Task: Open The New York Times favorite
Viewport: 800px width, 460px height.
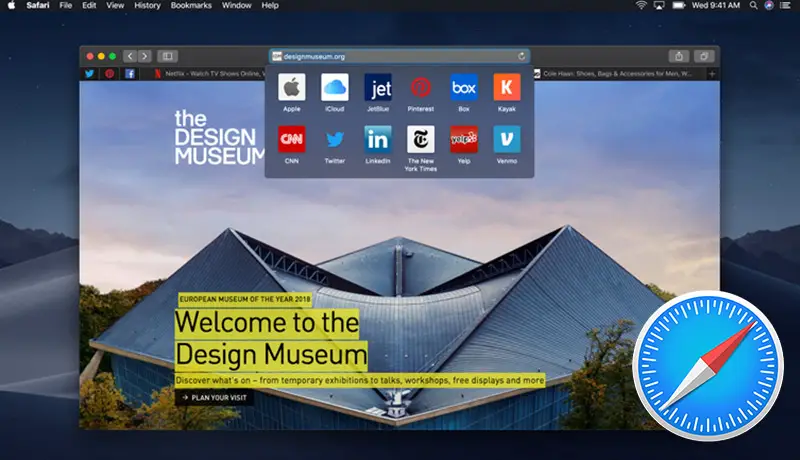Action: click(420, 139)
